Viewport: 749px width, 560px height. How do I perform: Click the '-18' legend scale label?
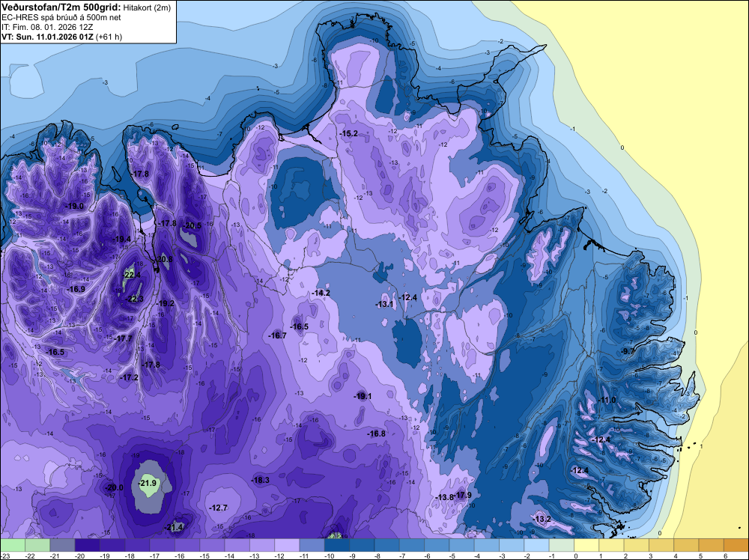coord(130,556)
